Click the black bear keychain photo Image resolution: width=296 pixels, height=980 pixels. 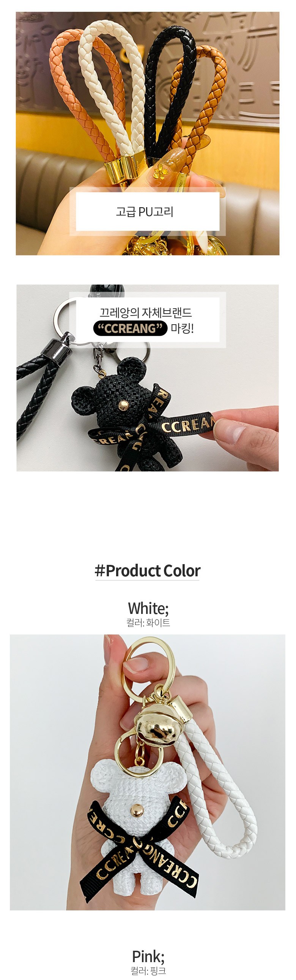(x=147, y=378)
